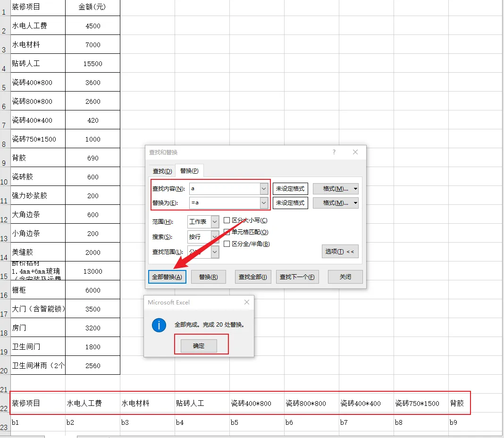Click the 查找下一个(F) button
Image resolution: width=504 pixels, height=438 pixels.
297,277
